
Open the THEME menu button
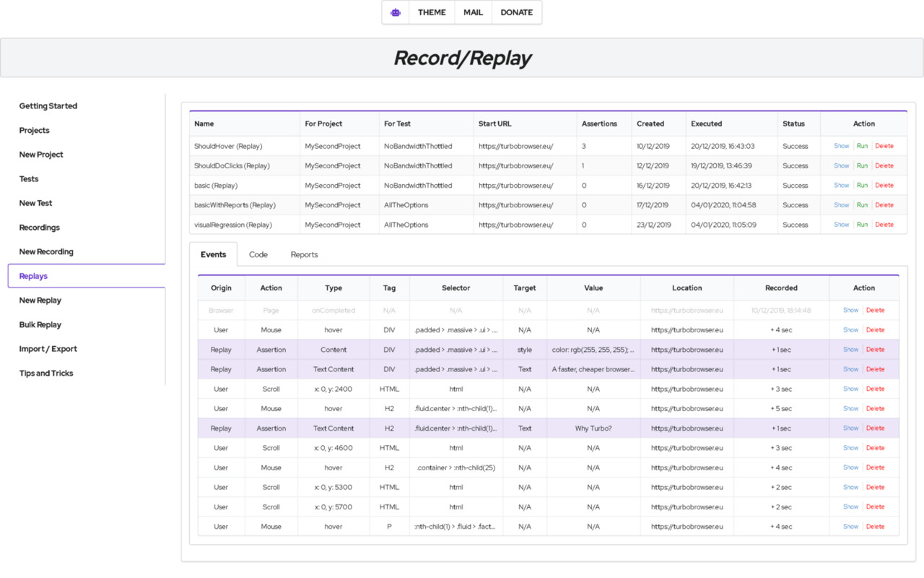(432, 12)
